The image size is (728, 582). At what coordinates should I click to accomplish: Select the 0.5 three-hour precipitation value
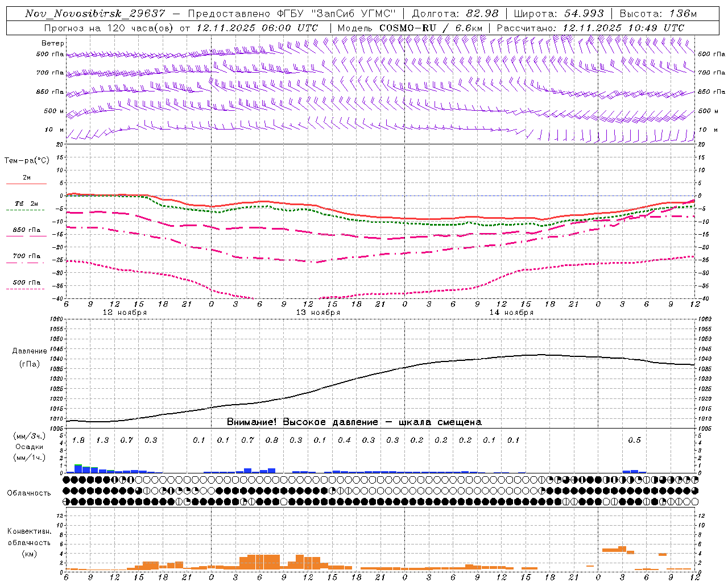click(634, 440)
